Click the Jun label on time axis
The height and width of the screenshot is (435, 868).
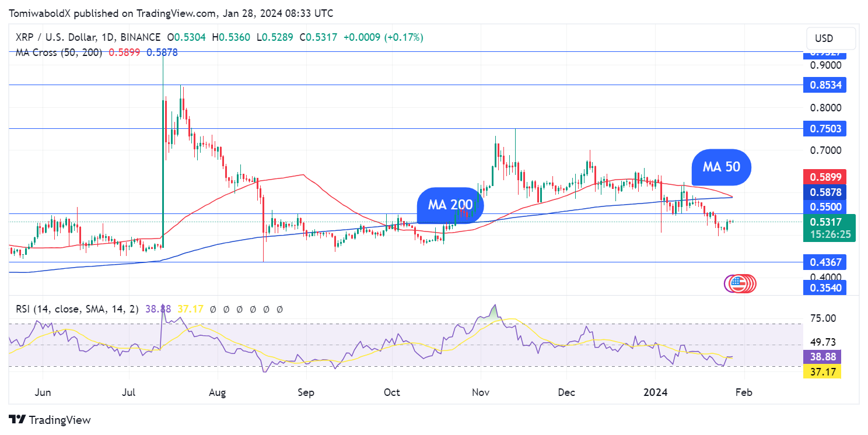[43, 392]
